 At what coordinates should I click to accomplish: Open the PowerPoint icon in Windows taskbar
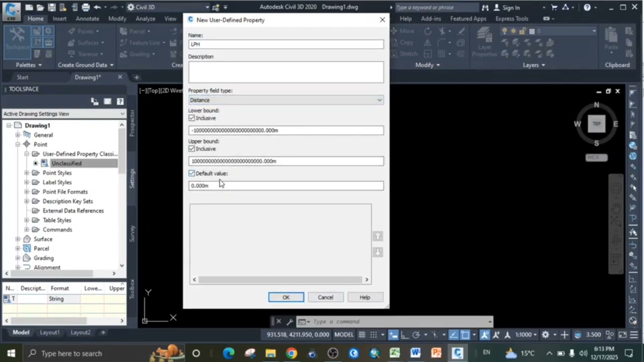click(x=436, y=353)
